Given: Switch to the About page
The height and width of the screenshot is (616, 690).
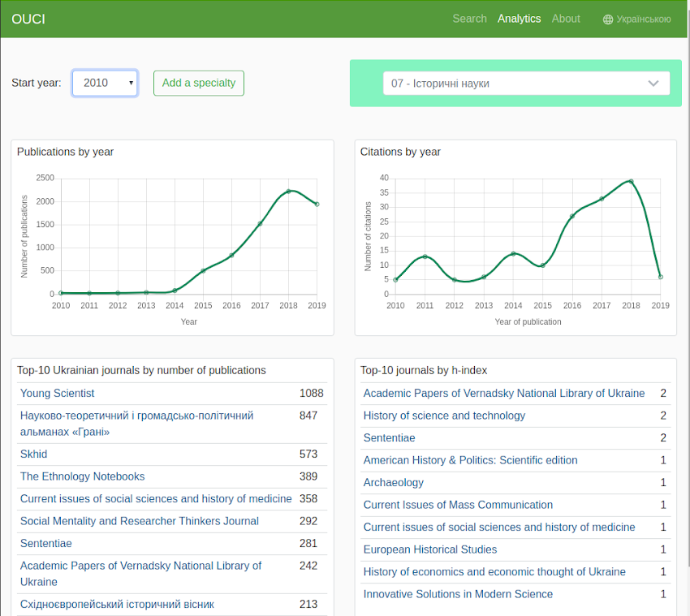Looking at the screenshot, I should [x=565, y=18].
